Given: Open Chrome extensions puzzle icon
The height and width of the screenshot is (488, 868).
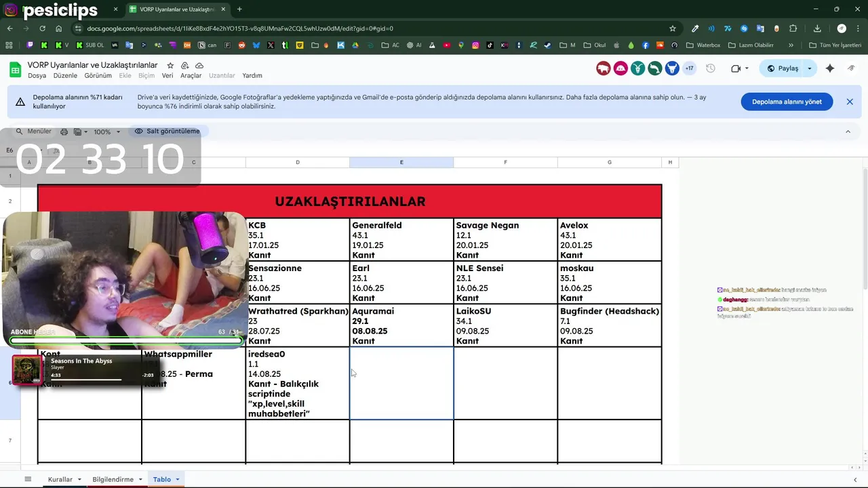Looking at the screenshot, I should point(793,28).
